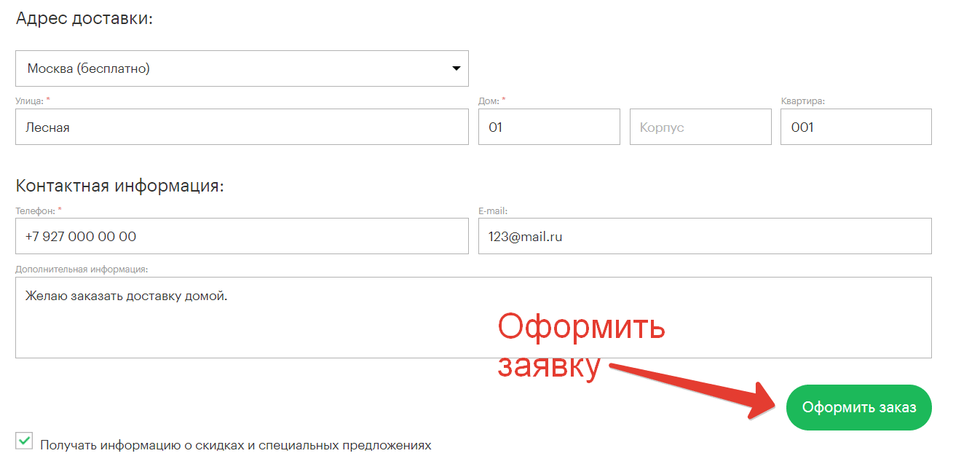Image resolution: width=980 pixels, height=464 pixels.
Task: Click the black dropdown arrow in city selector
Action: (457, 68)
